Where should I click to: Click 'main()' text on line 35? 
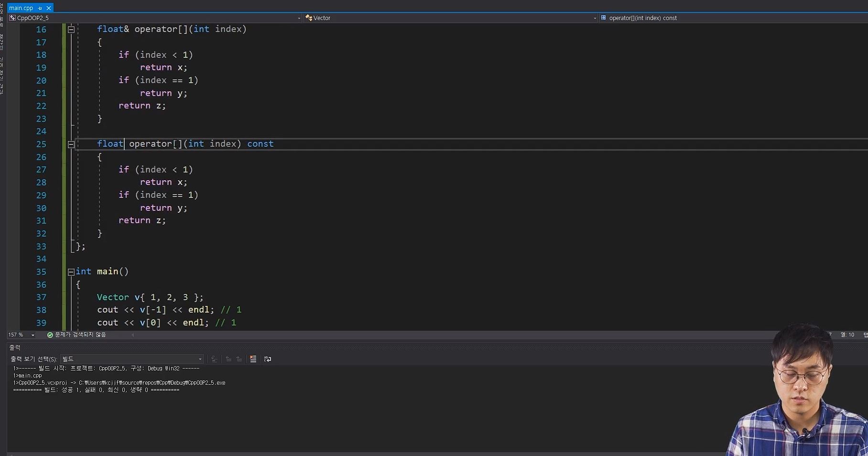coord(113,271)
